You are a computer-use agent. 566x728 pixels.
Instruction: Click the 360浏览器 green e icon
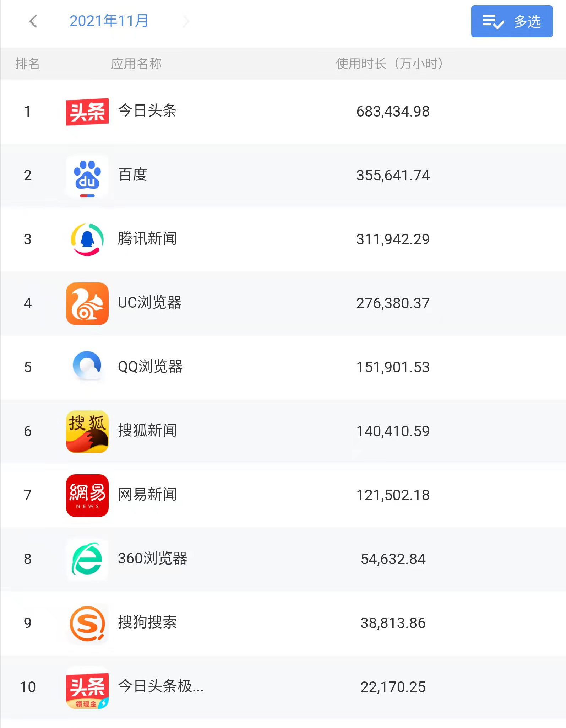[x=87, y=559]
